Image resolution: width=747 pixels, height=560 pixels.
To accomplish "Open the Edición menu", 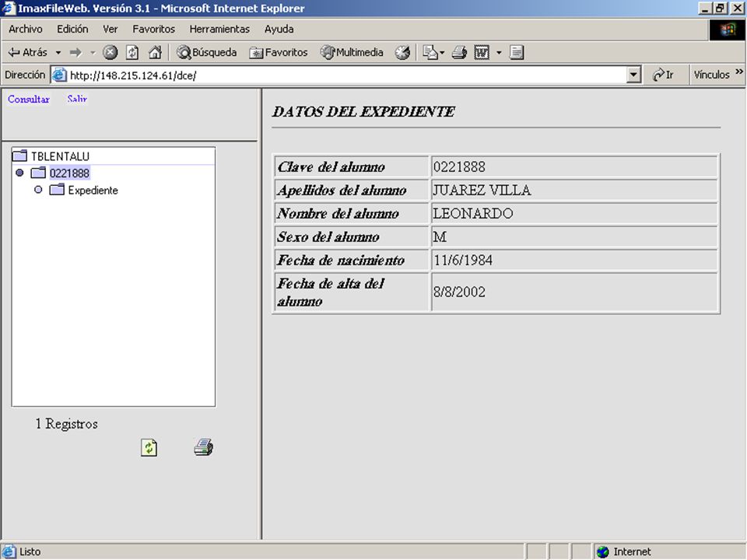I will pyautogui.click(x=72, y=29).
